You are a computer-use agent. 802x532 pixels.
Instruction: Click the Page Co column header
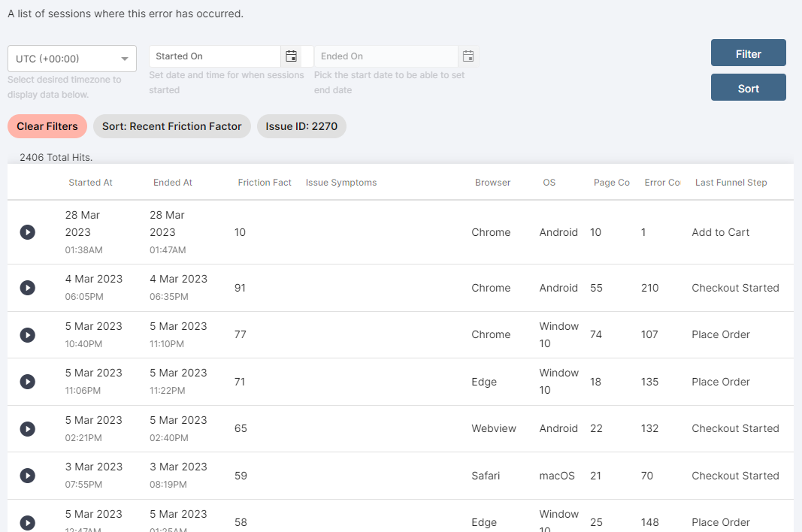[611, 183]
